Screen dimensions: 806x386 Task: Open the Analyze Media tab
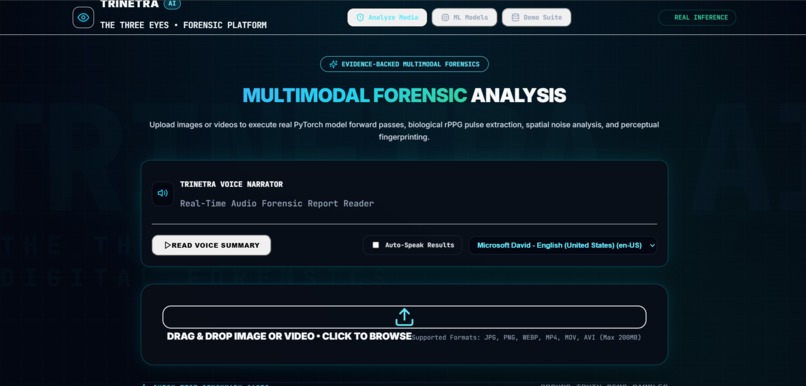pyautogui.click(x=387, y=17)
